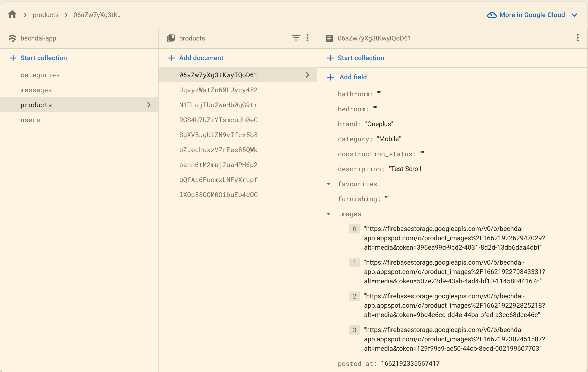The image size is (588, 372).
Task: Select the categories collection
Action: pyautogui.click(x=40, y=75)
